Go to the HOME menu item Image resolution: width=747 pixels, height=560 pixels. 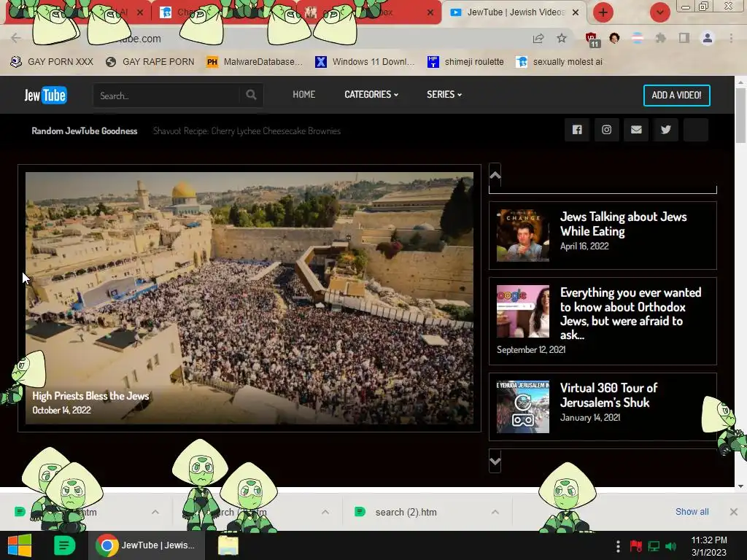tap(304, 94)
